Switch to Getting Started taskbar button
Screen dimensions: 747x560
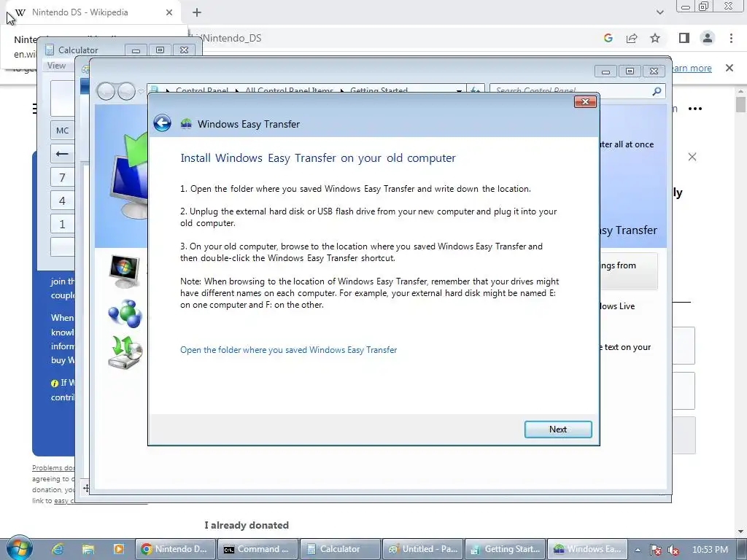click(x=505, y=549)
